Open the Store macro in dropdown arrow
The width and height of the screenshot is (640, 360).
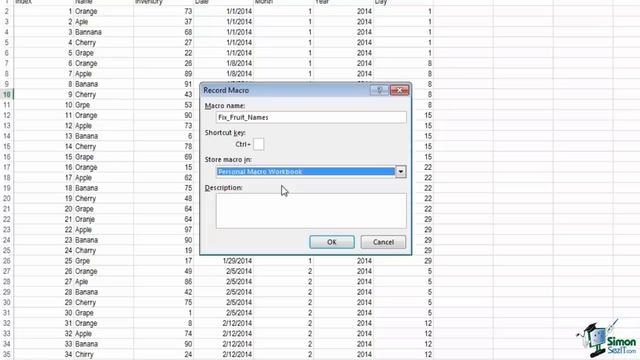pyautogui.click(x=401, y=172)
